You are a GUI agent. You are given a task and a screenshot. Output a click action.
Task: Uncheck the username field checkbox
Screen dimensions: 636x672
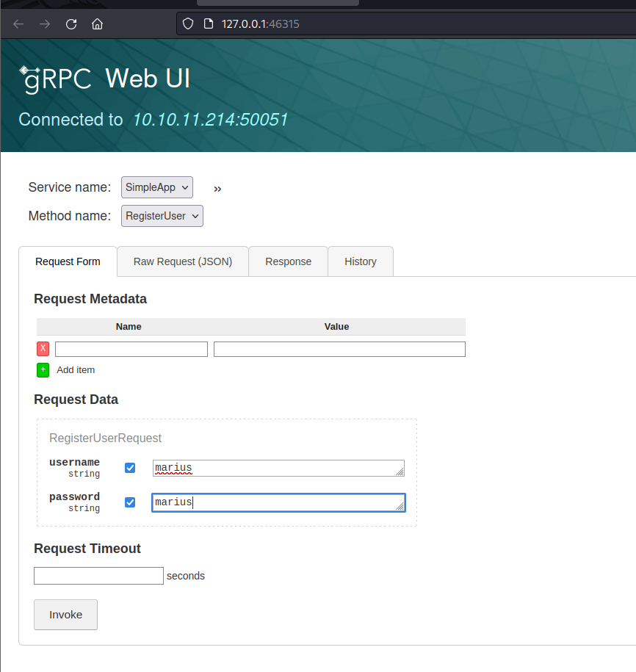click(x=130, y=468)
